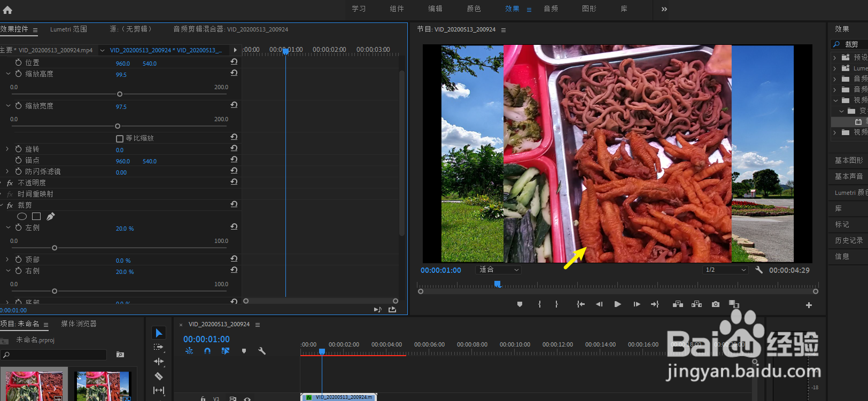Open Lumetri 范围 tab
This screenshot has width=868, height=401.
[x=68, y=29]
